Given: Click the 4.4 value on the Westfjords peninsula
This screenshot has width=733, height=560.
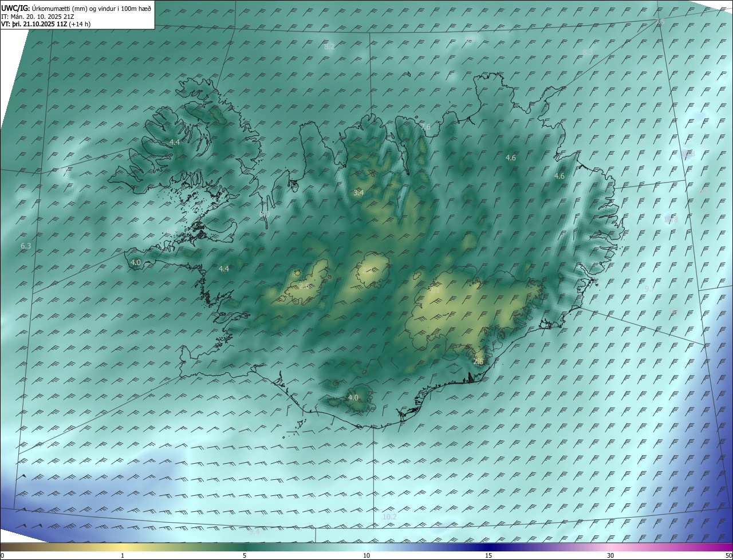Looking at the screenshot, I should (175, 142).
